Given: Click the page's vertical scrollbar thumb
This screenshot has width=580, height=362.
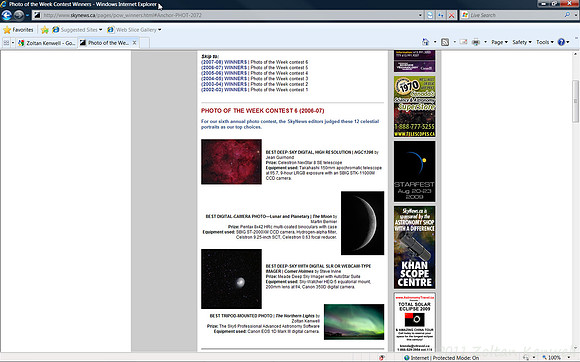Looking at the screenshot, I should [576, 101].
